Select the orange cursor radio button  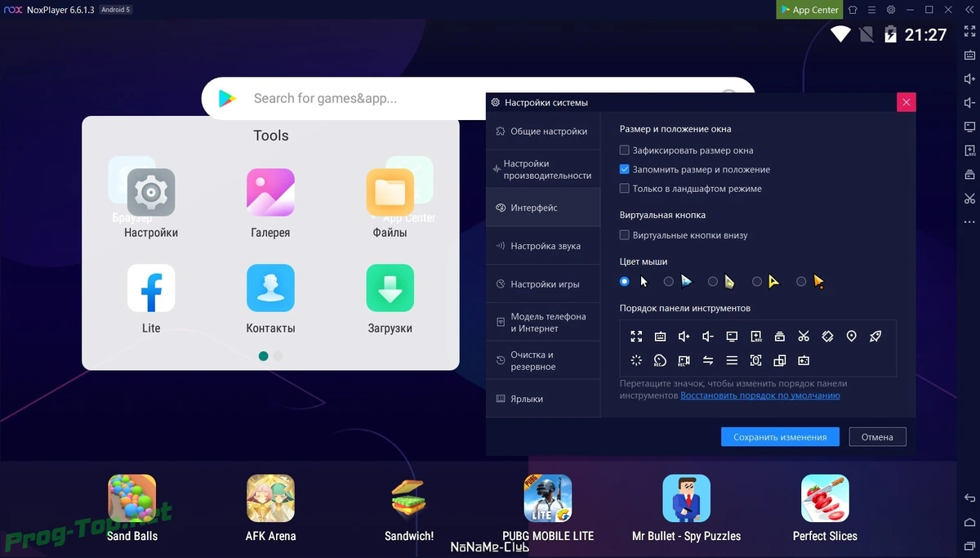coord(801,281)
